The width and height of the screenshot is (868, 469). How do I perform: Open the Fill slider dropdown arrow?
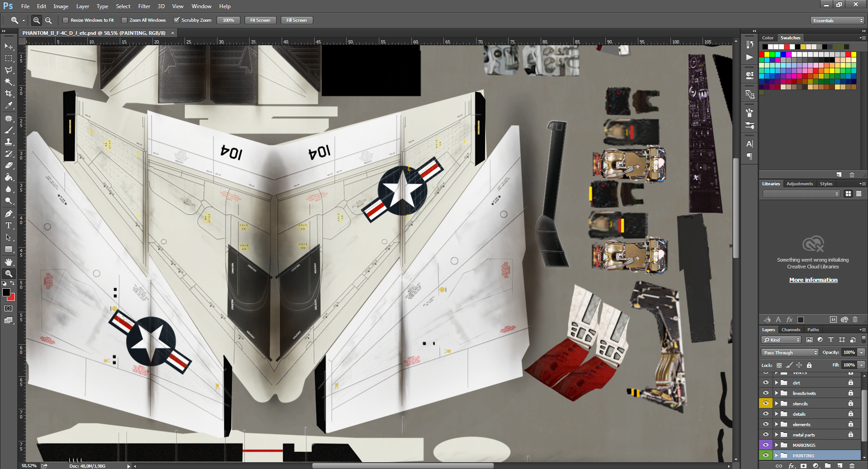pyautogui.click(x=862, y=365)
